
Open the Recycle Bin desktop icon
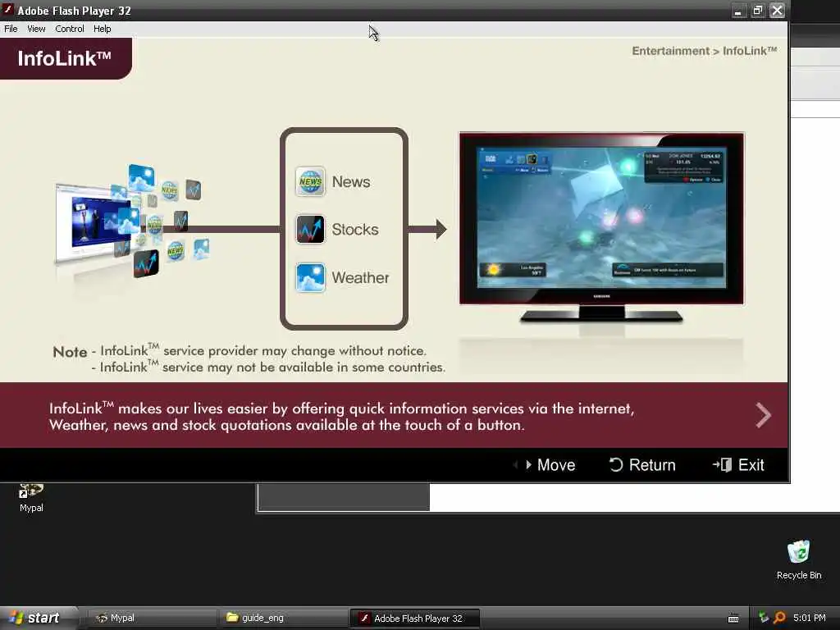(x=799, y=559)
